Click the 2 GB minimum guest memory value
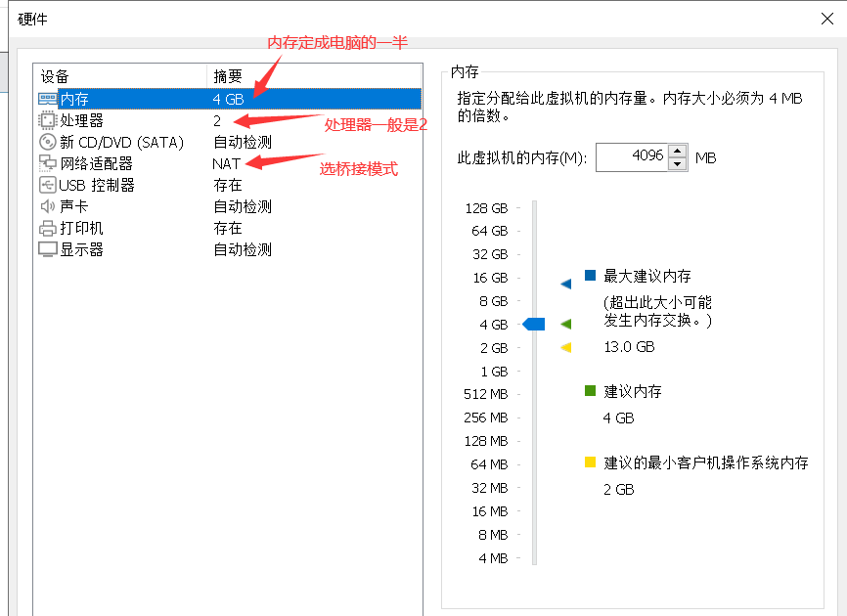This screenshot has height=616, width=847. (619, 490)
